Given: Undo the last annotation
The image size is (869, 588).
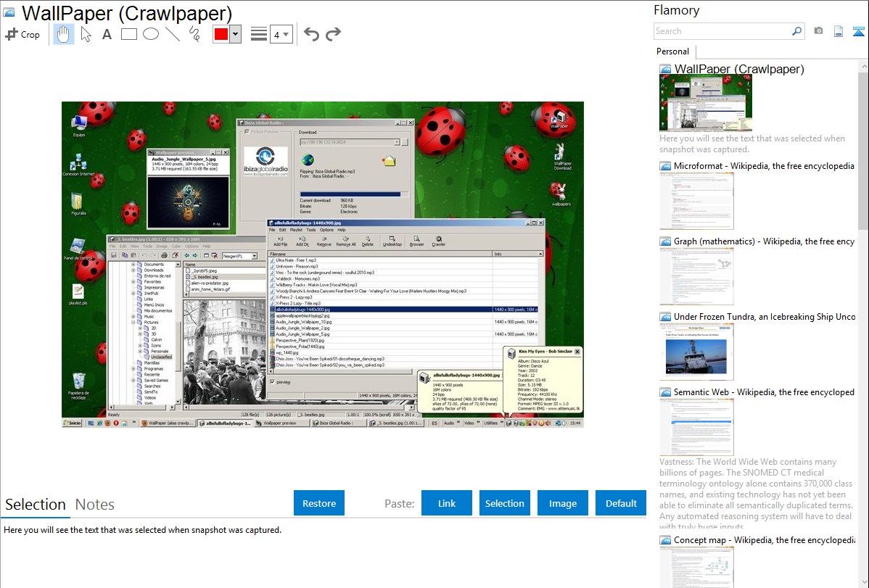Looking at the screenshot, I should point(311,34).
